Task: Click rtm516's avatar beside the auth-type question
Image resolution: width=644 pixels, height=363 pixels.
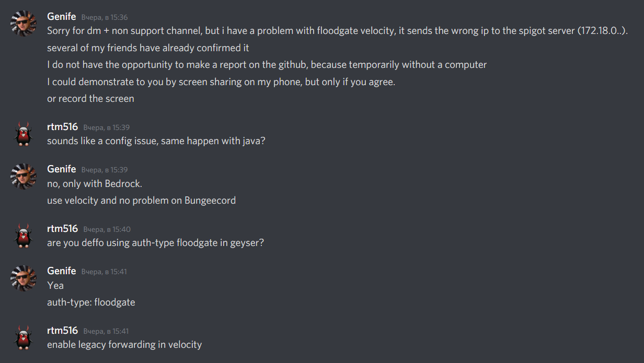Action: tap(23, 234)
